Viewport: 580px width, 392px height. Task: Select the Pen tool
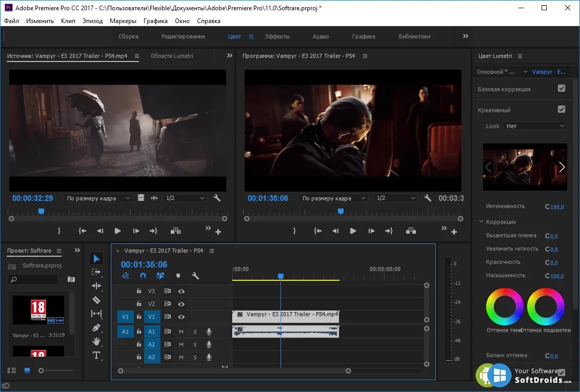point(96,327)
